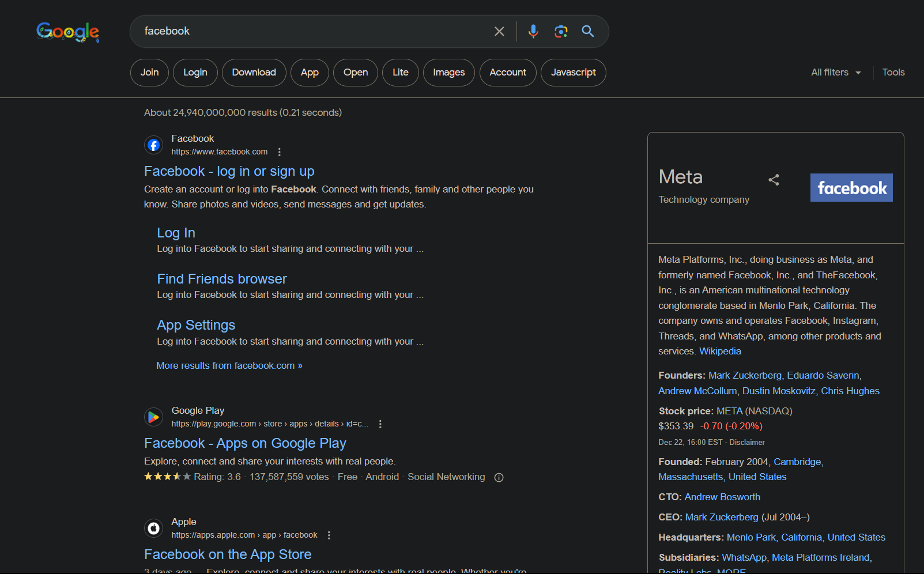Click the '137,587,559 votes' text
The image size is (924, 574).
[289, 477]
